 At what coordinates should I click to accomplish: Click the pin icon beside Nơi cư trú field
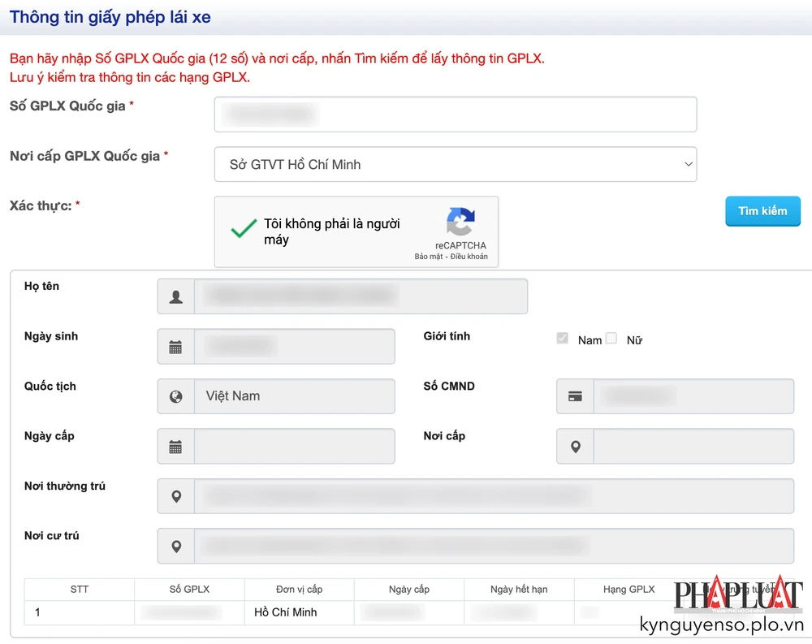tap(175, 546)
